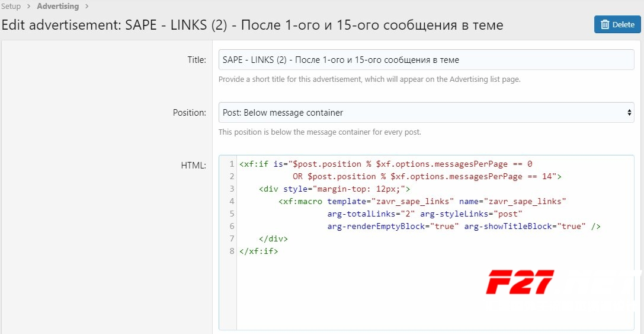Open the Position dropdown
Image resolution: width=644 pixels, height=334 pixels.
click(427, 112)
